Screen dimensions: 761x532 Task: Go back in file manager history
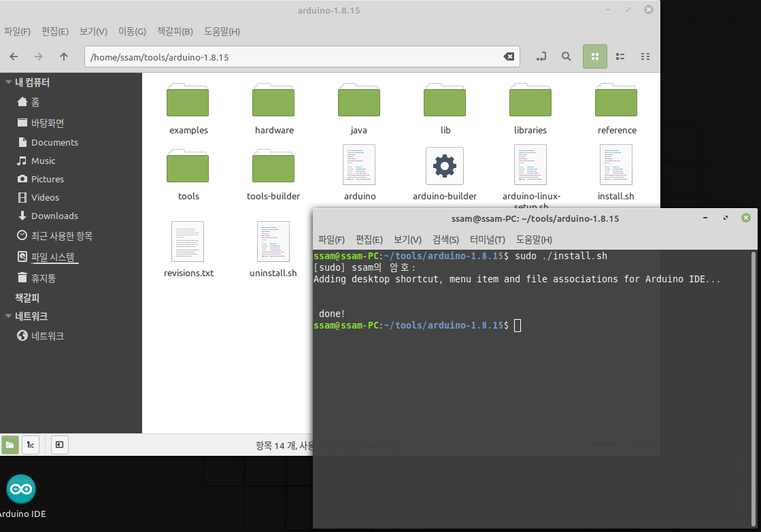coord(14,56)
